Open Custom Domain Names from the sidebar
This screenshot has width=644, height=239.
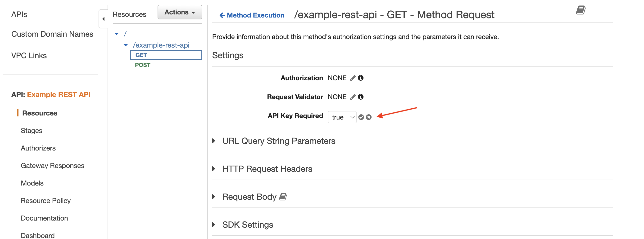tap(52, 34)
